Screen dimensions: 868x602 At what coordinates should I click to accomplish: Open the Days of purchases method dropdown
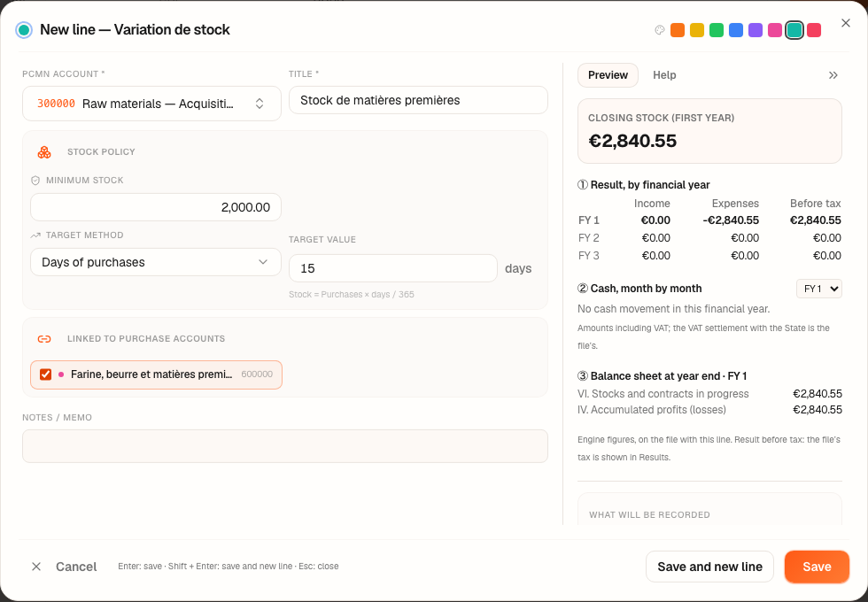156,262
